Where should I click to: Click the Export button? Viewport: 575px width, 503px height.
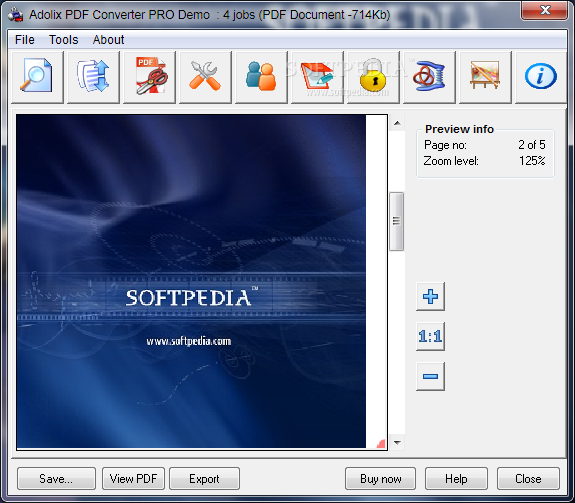click(x=204, y=478)
